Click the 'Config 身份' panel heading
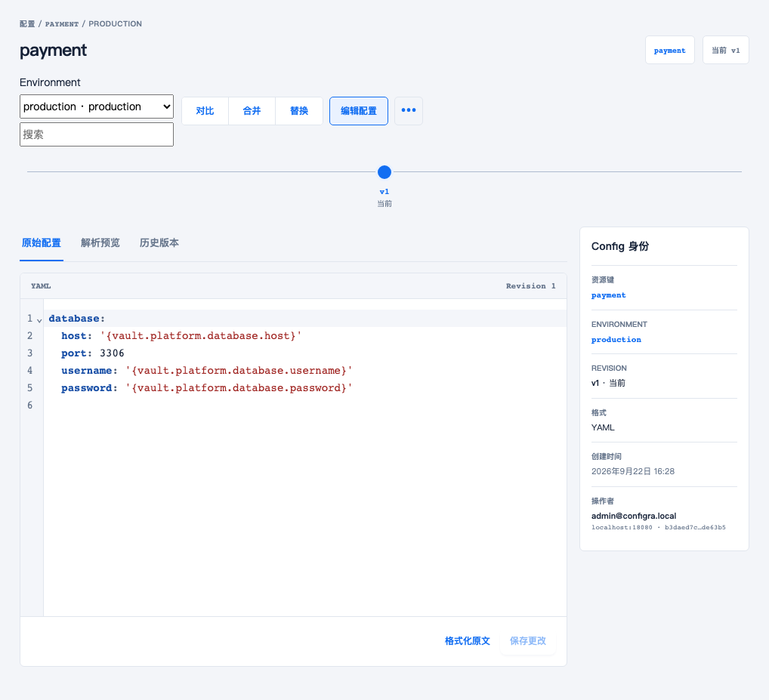The width and height of the screenshot is (769, 700). [x=620, y=246]
